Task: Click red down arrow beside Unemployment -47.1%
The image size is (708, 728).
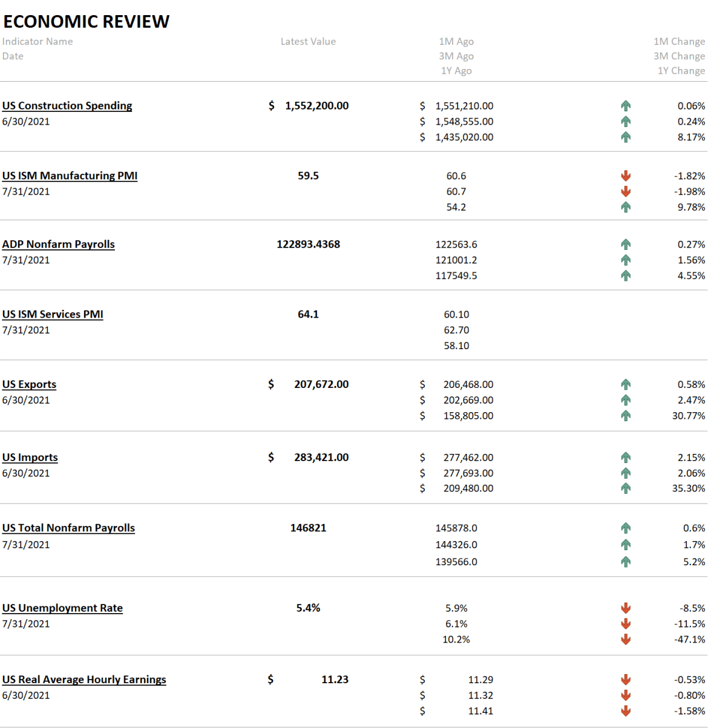Action: (626, 640)
